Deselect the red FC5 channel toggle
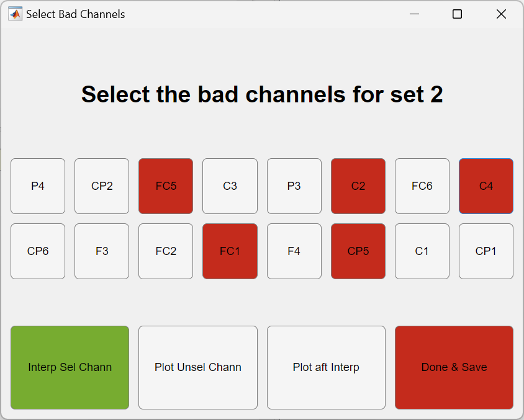 coord(166,186)
